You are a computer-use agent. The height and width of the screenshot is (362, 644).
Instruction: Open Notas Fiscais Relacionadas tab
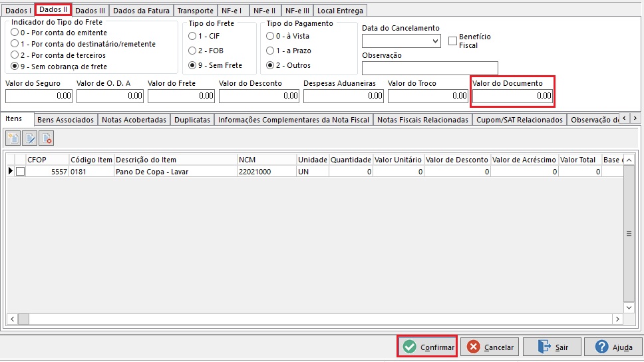tap(422, 120)
